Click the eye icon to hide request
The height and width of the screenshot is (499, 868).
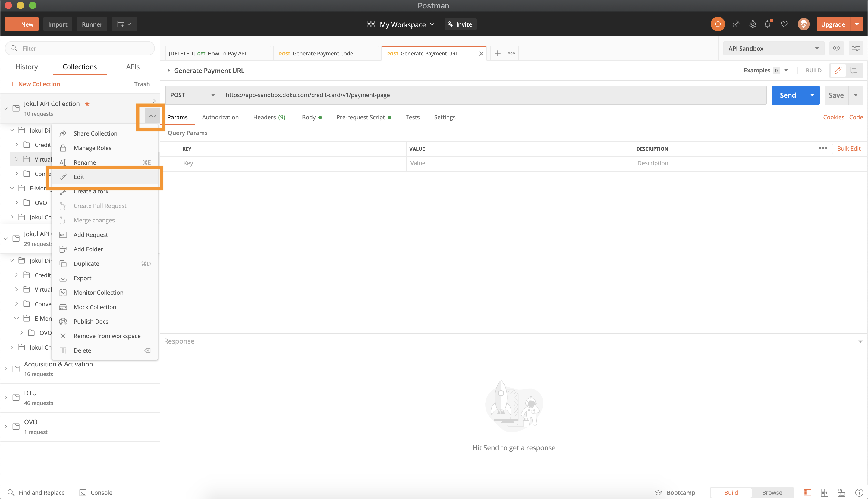[x=836, y=48]
